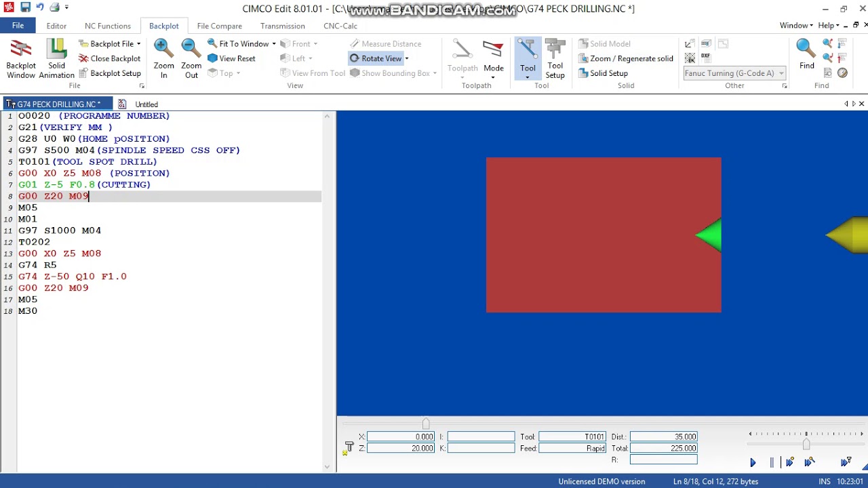
Task: Open Fanuc Turning machine type combo box
Action: (x=734, y=73)
